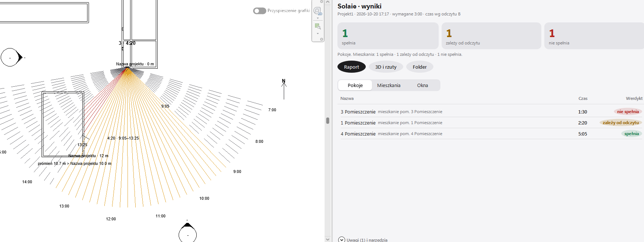The image size is (644, 242).
Task: Click 'mieszkanie pom. 1 Pomieszczenie' description
Action: pyautogui.click(x=410, y=123)
